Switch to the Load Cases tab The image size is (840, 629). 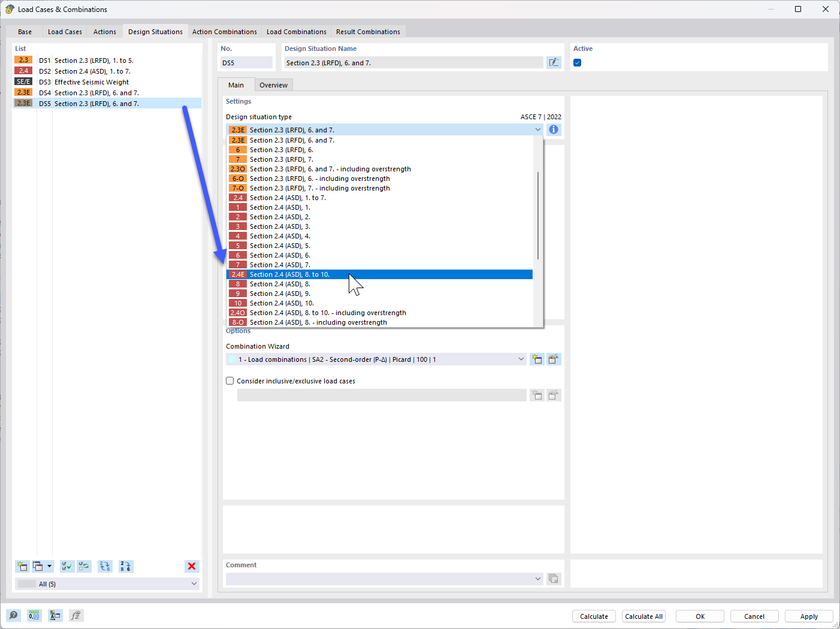click(x=65, y=32)
